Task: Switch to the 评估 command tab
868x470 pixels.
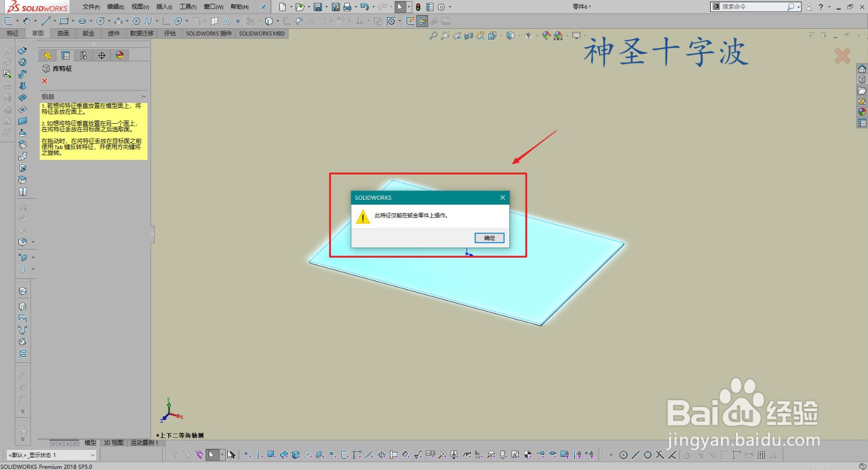Action: pos(170,34)
